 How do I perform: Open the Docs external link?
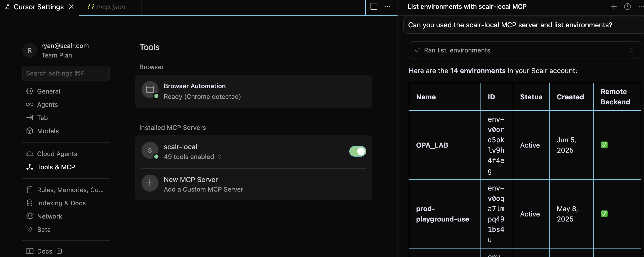(44, 251)
